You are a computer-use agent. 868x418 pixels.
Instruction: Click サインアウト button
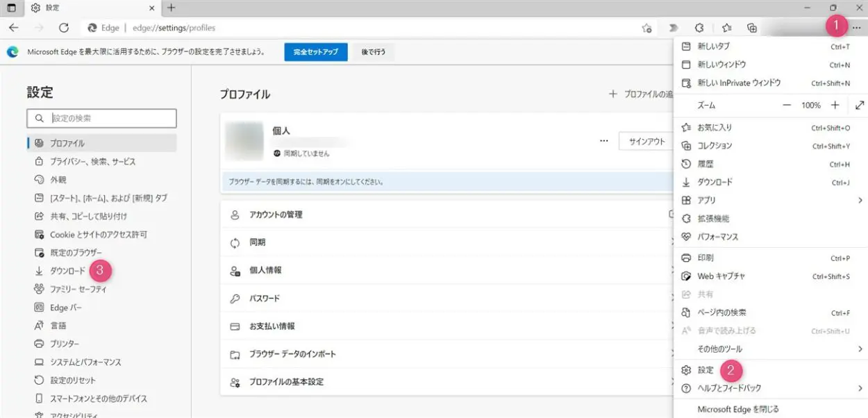click(x=646, y=141)
